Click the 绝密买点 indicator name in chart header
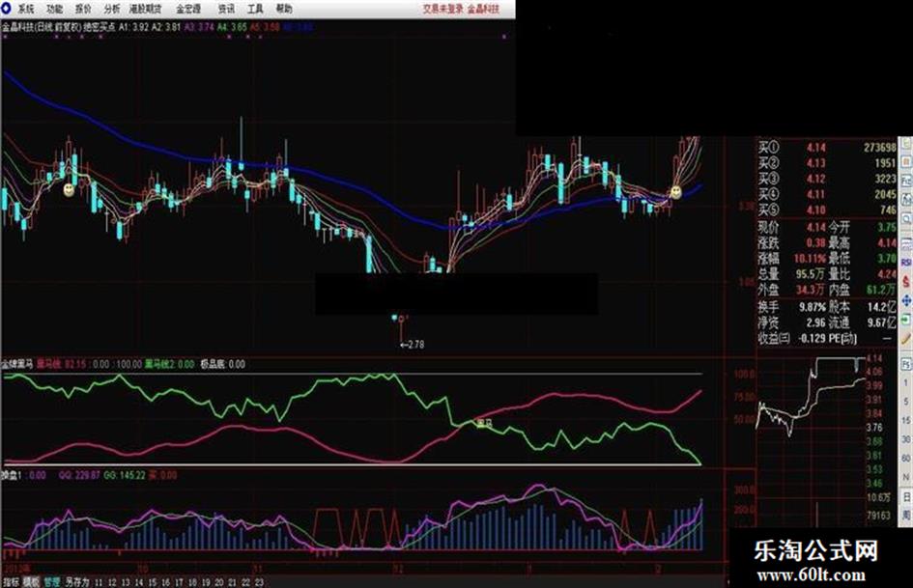The image size is (913, 588). pyautogui.click(x=99, y=27)
